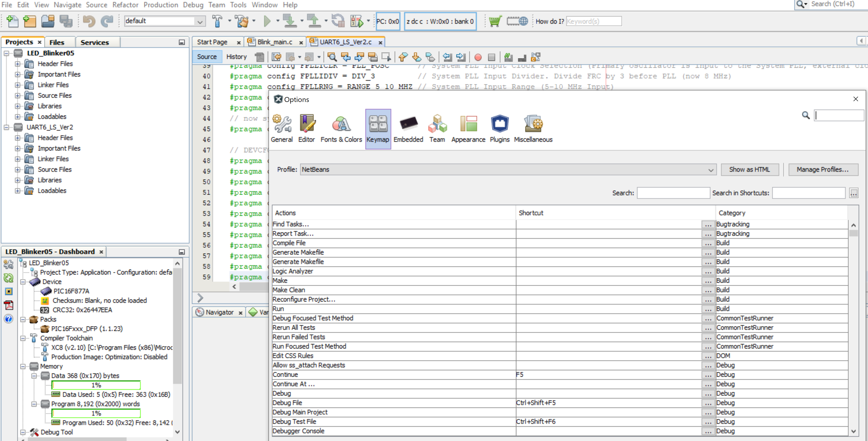The width and height of the screenshot is (868, 441).
Task: Click the Manage Profiles... button
Action: (x=823, y=169)
